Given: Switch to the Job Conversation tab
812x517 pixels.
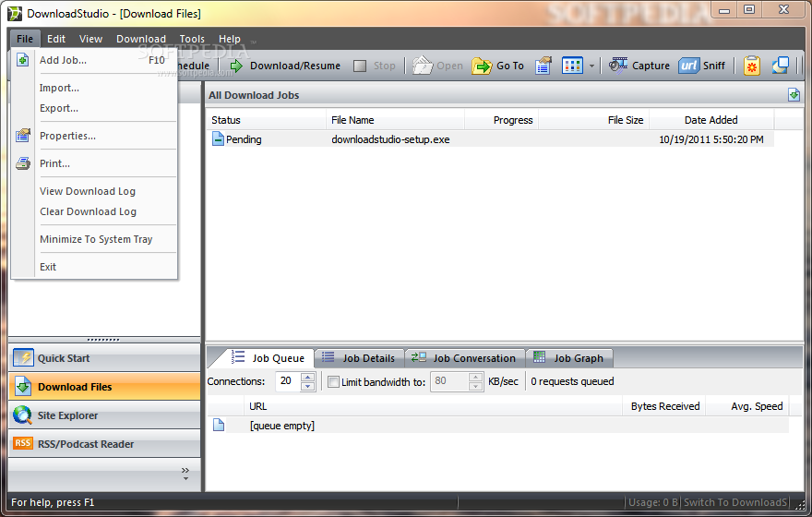Looking at the screenshot, I should click(x=464, y=358).
